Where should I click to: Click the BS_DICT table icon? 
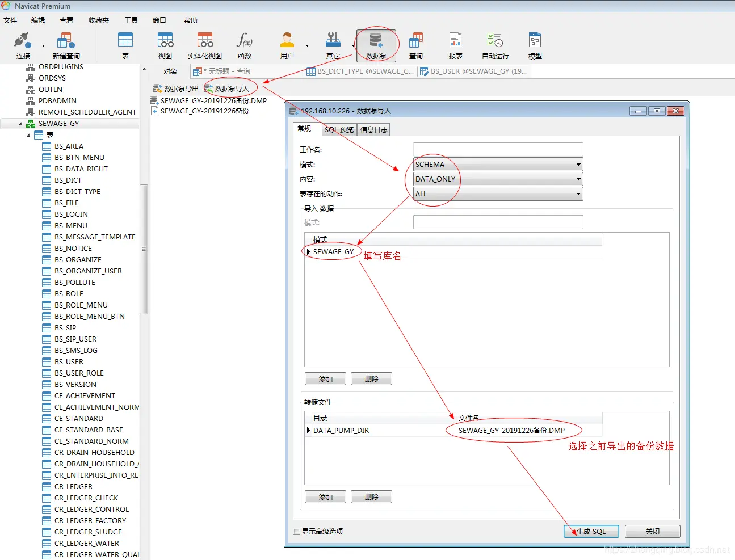47,180
